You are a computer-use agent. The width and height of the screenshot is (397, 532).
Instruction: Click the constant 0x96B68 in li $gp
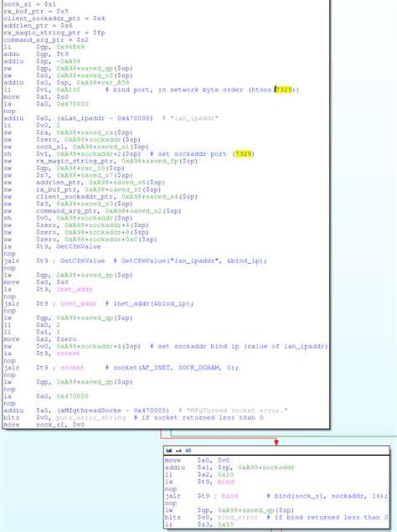70,47
